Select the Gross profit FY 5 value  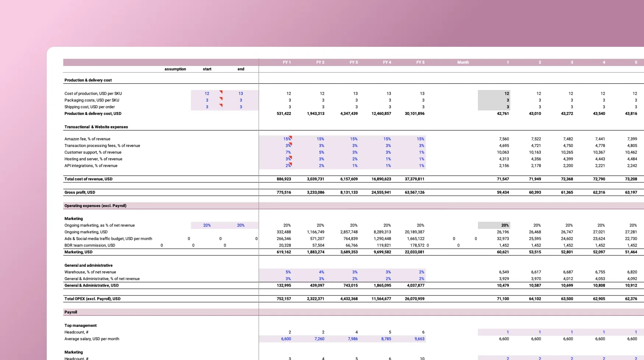pyautogui.click(x=414, y=192)
